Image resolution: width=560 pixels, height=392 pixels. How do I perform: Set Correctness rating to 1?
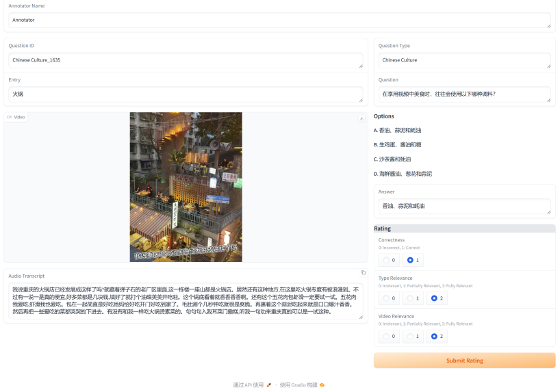[x=413, y=260]
